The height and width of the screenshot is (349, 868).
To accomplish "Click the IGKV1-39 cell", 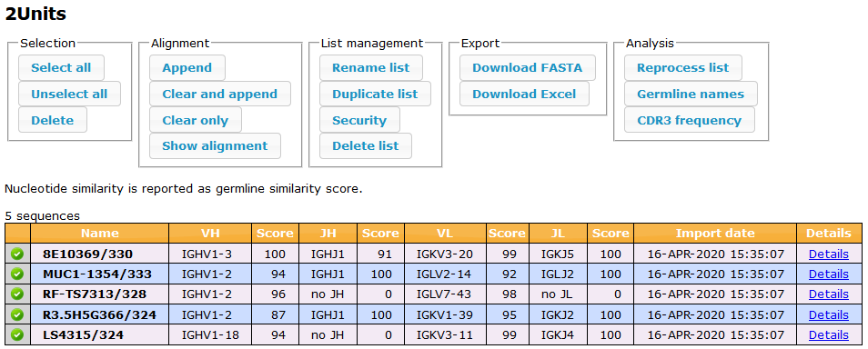I will coord(445,314).
